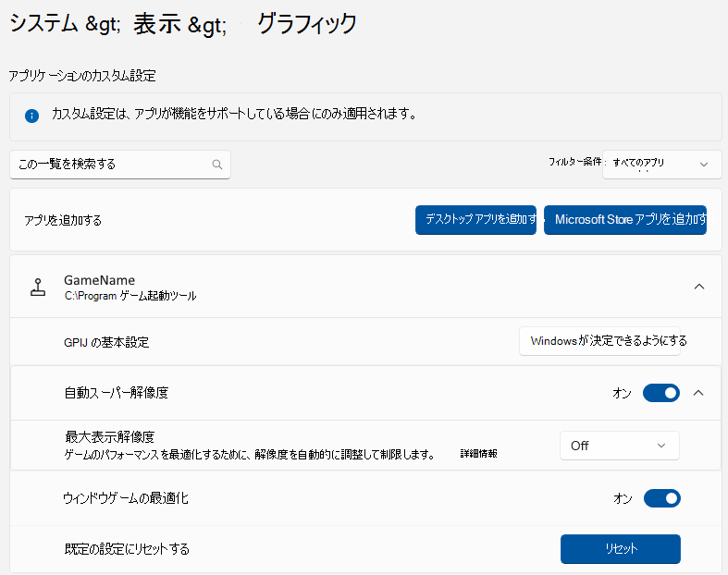Toggle 自動スーパー解像度 switch off
Viewport: 728px width, 575px height.
(x=661, y=393)
